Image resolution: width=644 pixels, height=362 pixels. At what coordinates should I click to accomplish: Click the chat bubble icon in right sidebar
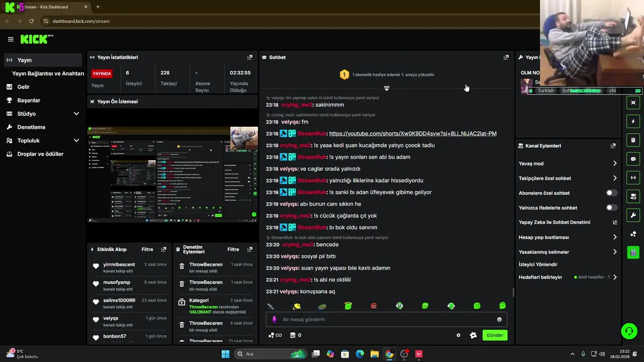pos(633,159)
